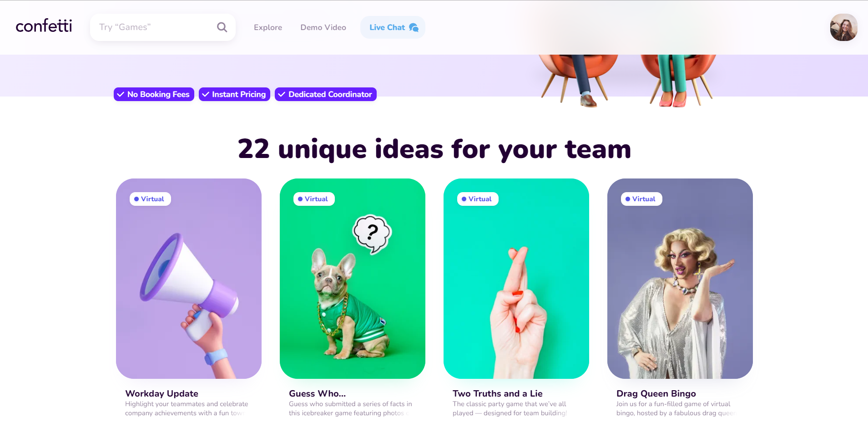This screenshot has width=868, height=428.
Task: Open the Workday Update title link
Action: 161,393
